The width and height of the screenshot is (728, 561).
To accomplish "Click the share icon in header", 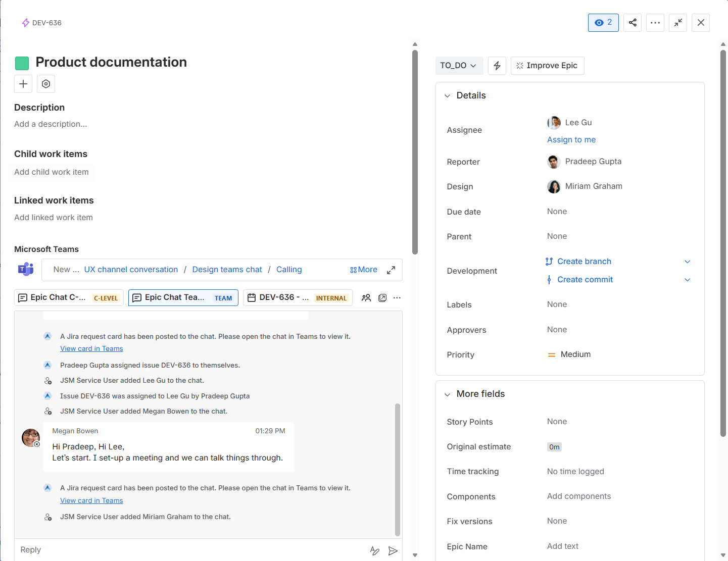I will click(633, 23).
